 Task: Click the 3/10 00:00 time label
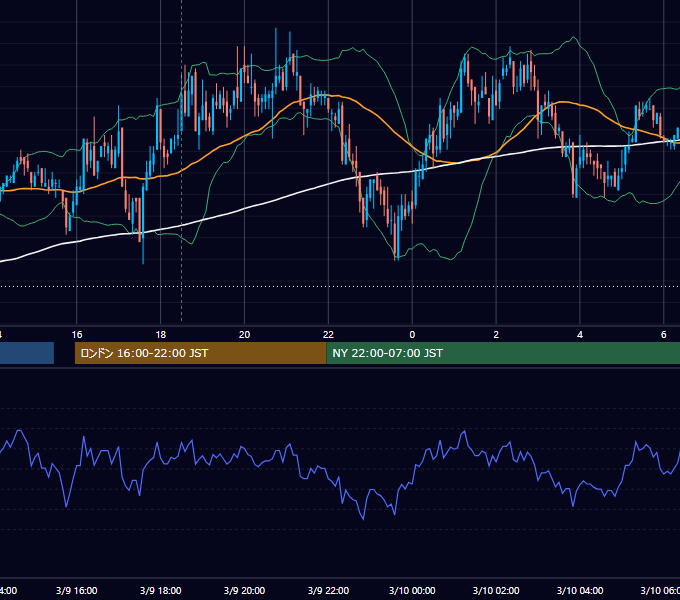pyautogui.click(x=412, y=591)
